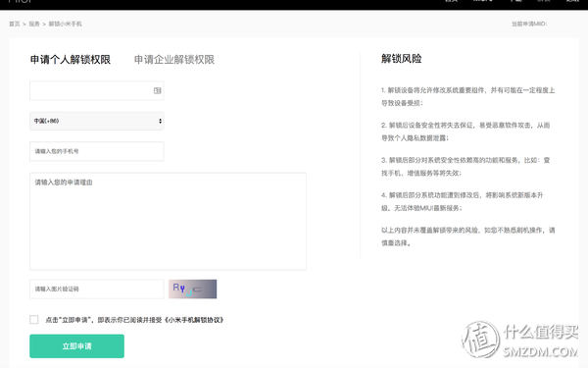
Task: Focus the 请输入您的手机号 phone field
Action: pyautogui.click(x=97, y=151)
